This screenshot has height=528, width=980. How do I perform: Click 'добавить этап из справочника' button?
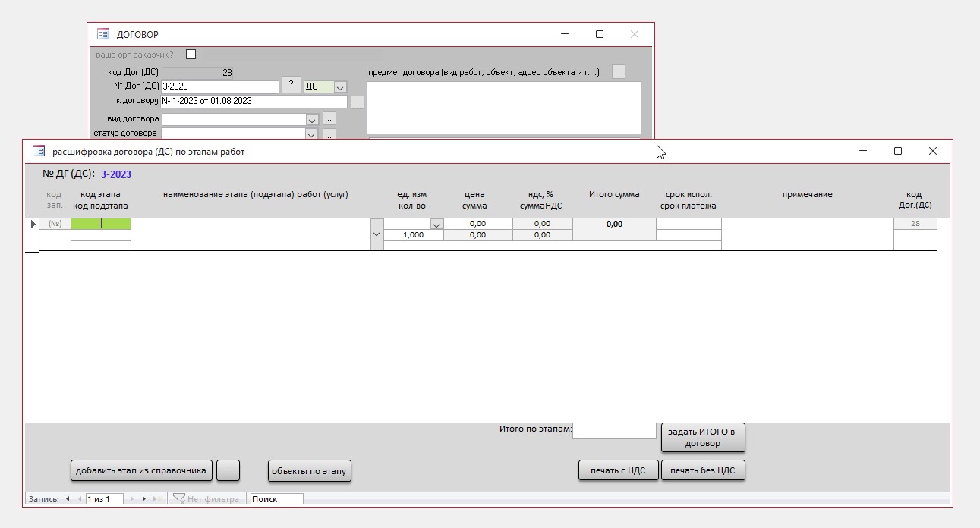pyautogui.click(x=141, y=471)
